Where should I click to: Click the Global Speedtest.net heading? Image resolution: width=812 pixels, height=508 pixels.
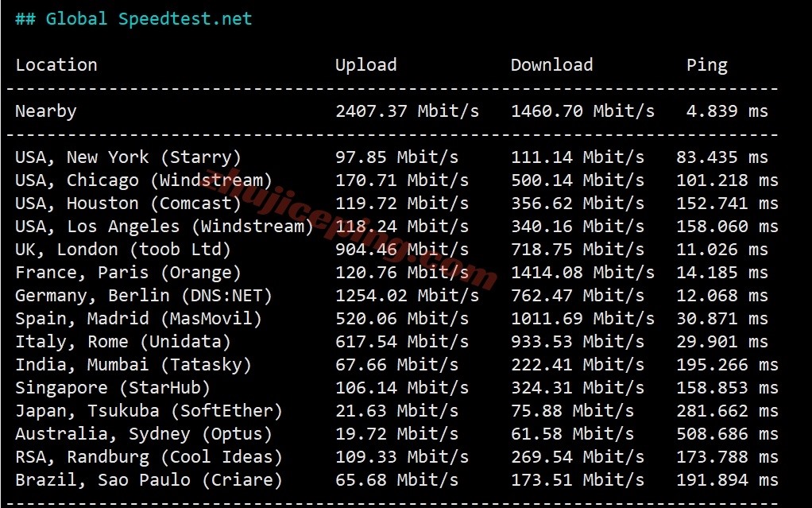[x=133, y=18]
